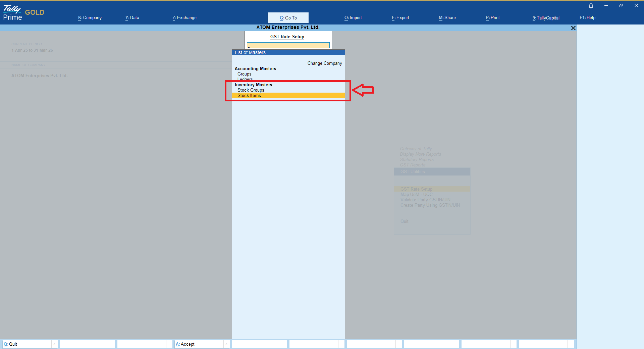Restore down the application window

click(x=621, y=6)
